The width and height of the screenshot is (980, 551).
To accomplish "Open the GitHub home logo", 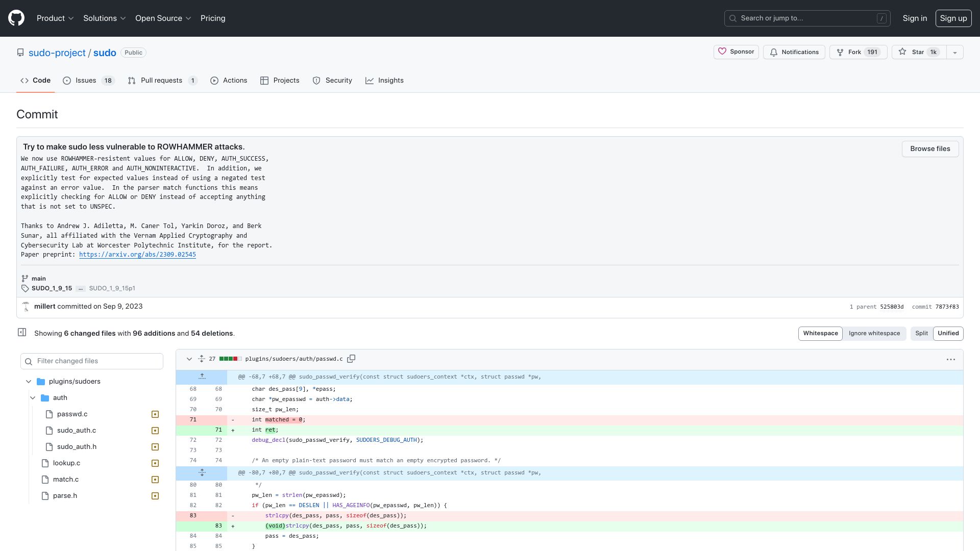I will pos(16,18).
